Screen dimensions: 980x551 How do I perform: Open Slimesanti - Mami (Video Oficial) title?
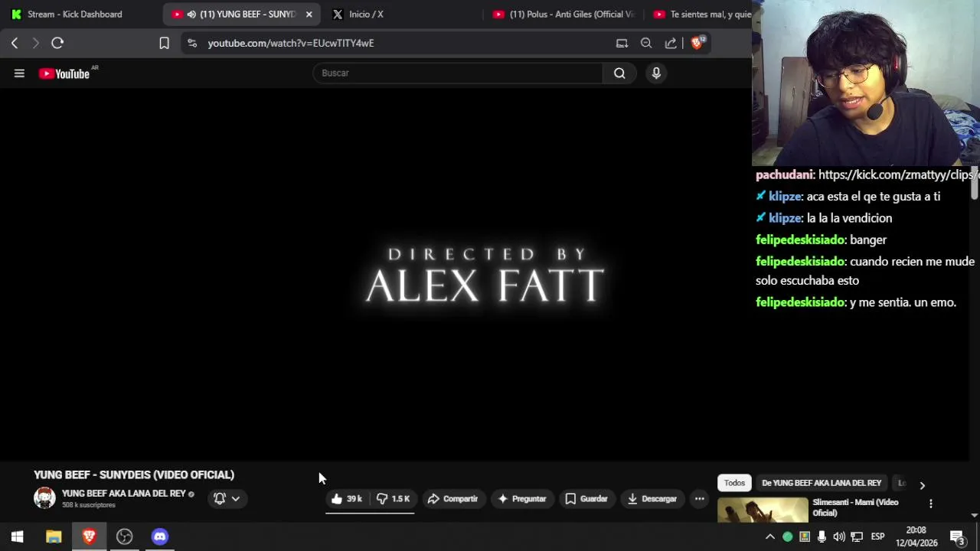[855, 507]
